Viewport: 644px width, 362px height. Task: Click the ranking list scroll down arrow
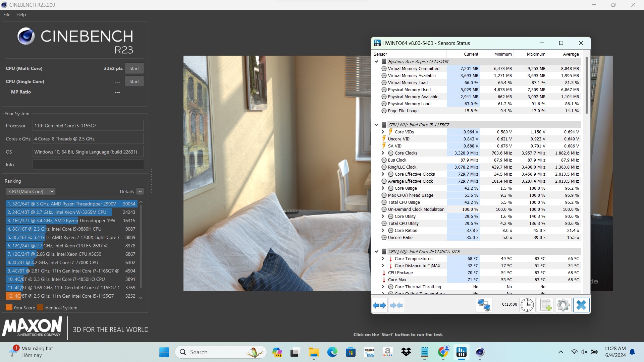141,298
